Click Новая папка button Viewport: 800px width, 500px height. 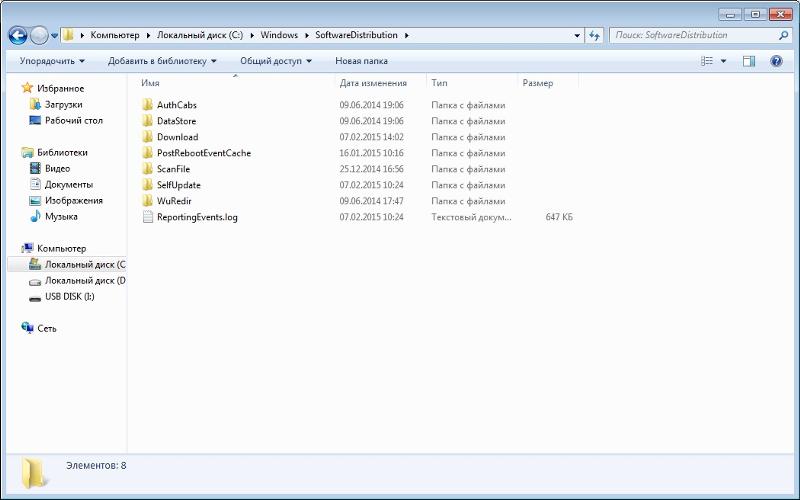(x=361, y=61)
